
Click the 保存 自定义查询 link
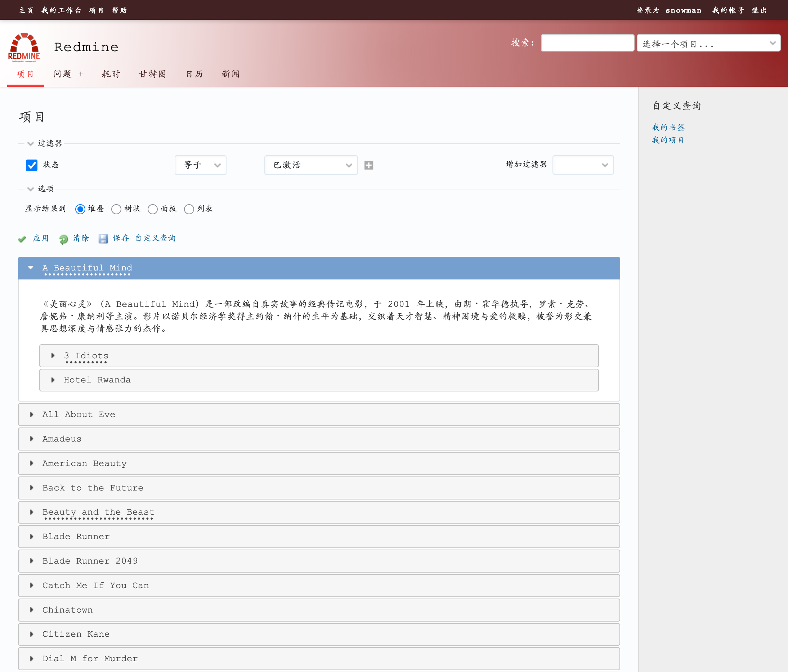[144, 238]
